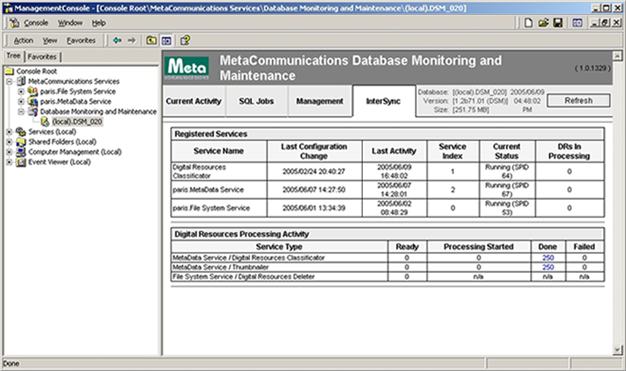This screenshot has width=626, height=371.
Task: Open the Window menu
Action: (x=70, y=23)
